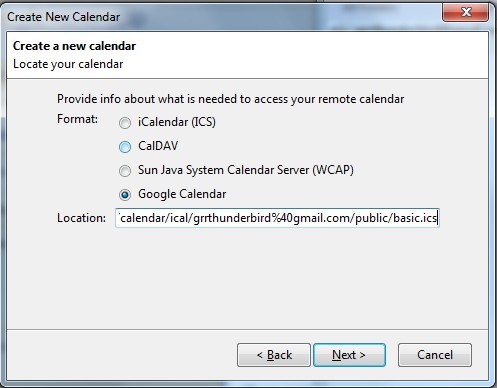Proceed with the Next > button
The width and height of the screenshot is (497, 388).
(349, 355)
